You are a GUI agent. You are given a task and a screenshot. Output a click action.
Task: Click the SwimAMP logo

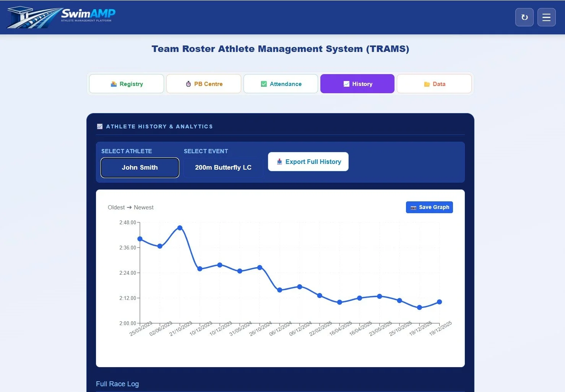click(61, 17)
